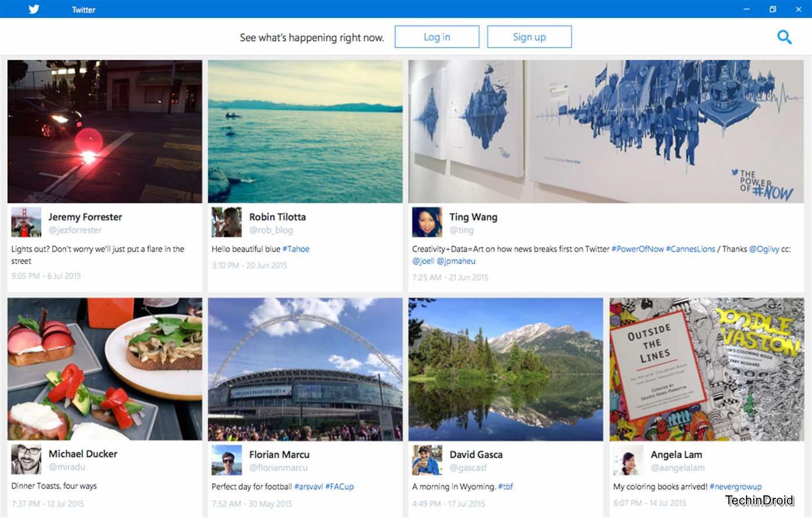812x518 pixels.
Task: Restore down the Twitter window
Action: point(773,9)
